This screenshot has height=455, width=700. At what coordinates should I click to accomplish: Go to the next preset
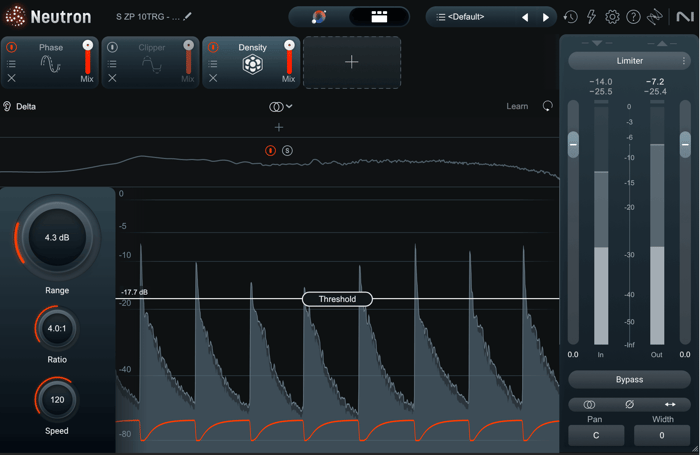click(x=546, y=17)
